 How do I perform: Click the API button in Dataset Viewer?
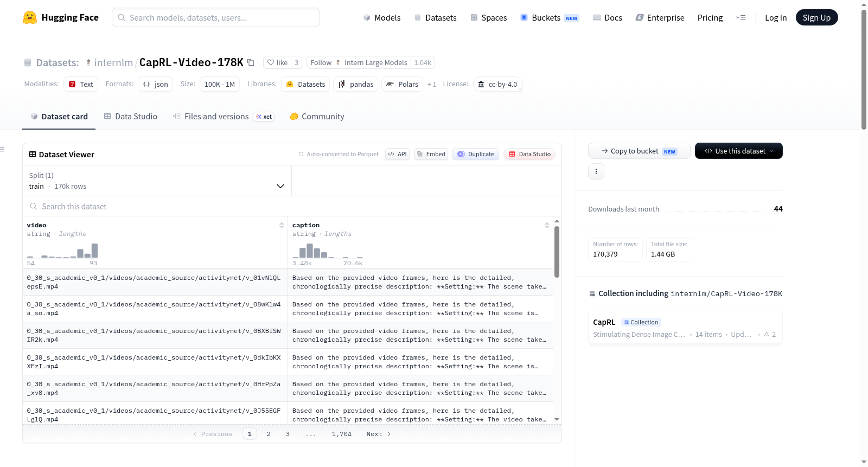pos(397,154)
